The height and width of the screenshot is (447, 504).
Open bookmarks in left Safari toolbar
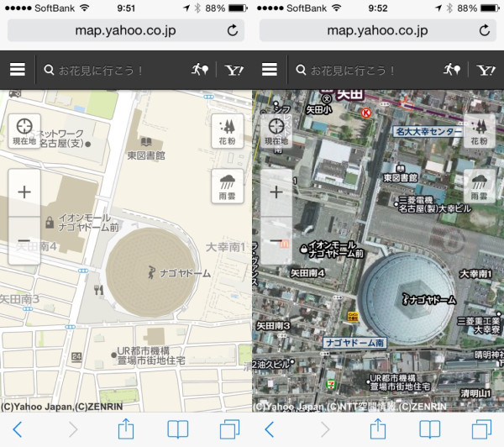point(178,429)
